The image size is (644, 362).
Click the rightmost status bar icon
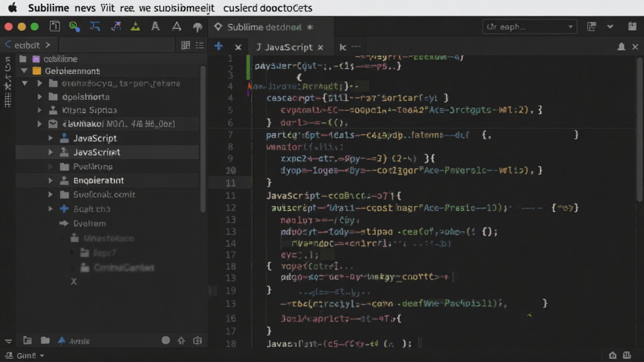point(627,355)
